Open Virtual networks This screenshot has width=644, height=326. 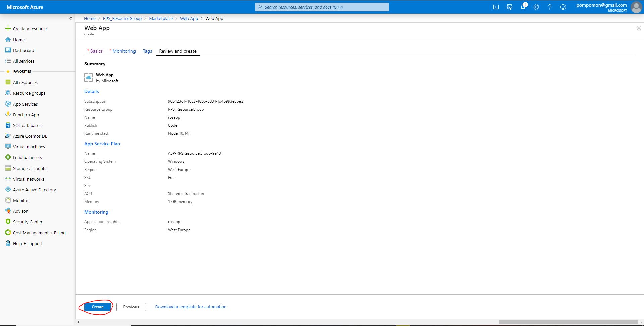[x=29, y=179]
